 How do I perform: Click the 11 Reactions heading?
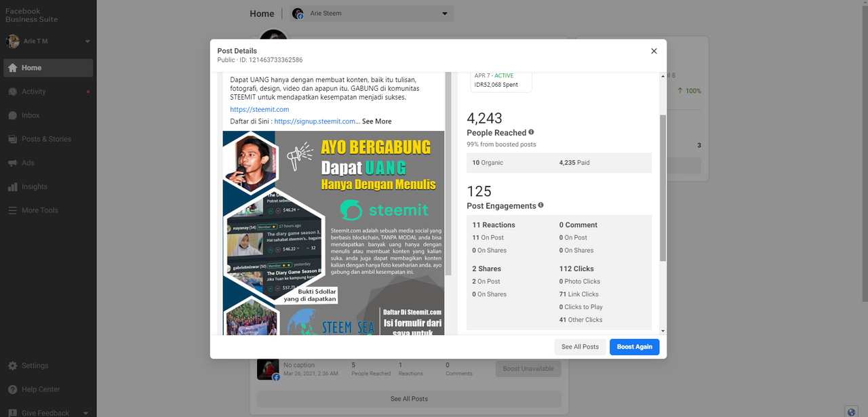tap(494, 225)
